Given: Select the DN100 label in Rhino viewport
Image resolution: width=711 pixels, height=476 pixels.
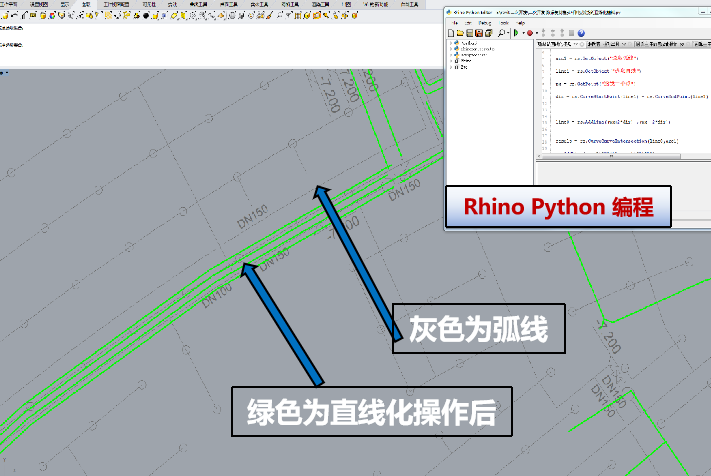Looking at the screenshot, I should click(x=217, y=295).
